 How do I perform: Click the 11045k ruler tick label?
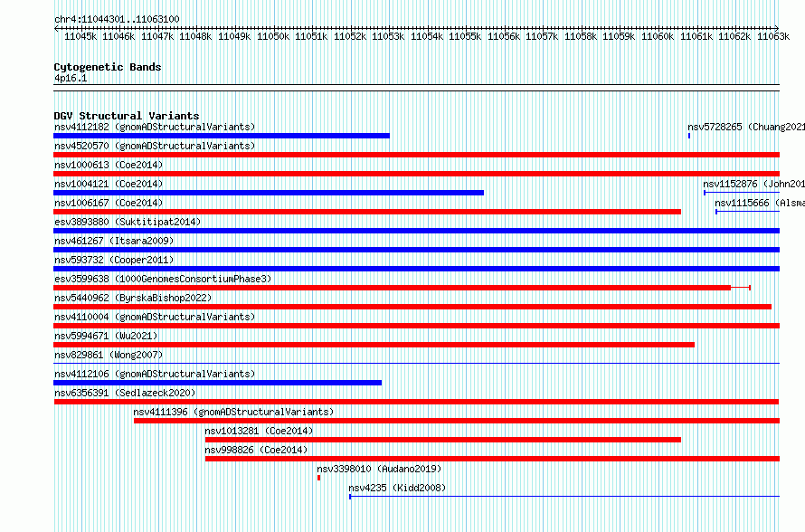click(80, 36)
